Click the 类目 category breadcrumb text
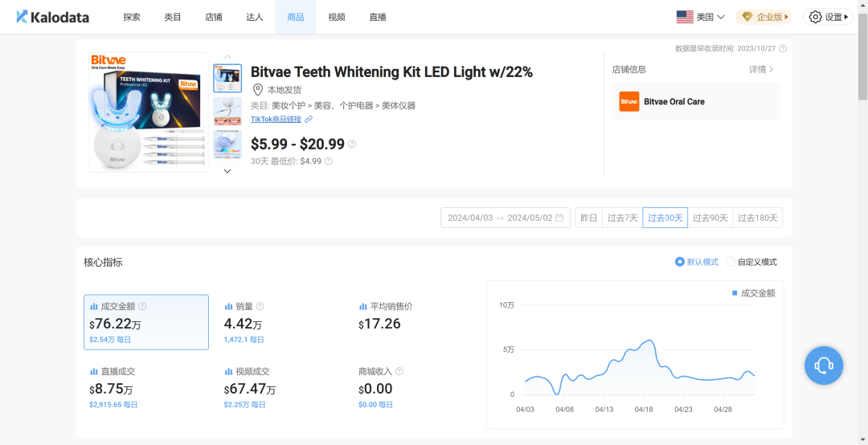The width and height of the screenshot is (868, 445). [334, 106]
